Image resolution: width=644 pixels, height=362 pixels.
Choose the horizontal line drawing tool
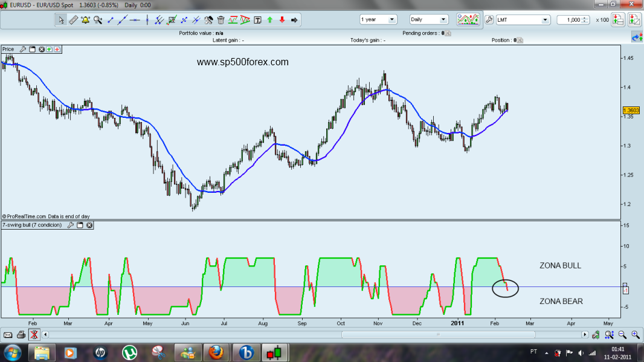pos(135,20)
